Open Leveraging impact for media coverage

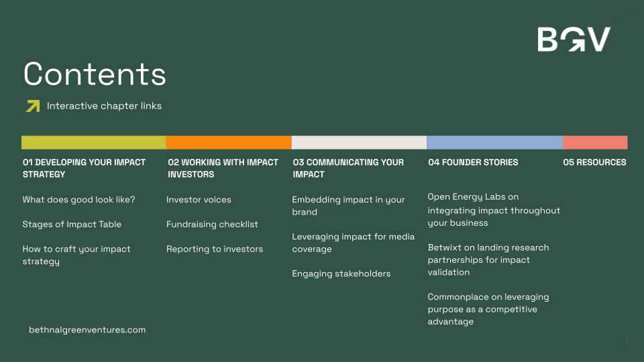tap(354, 243)
